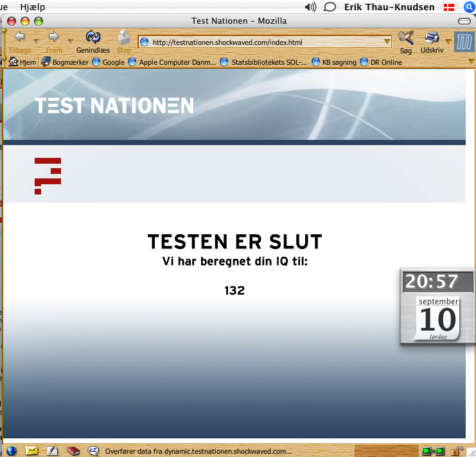476x457 pixels.
Task: Click the address field with testnationen URL
Action: pos(265,42)
